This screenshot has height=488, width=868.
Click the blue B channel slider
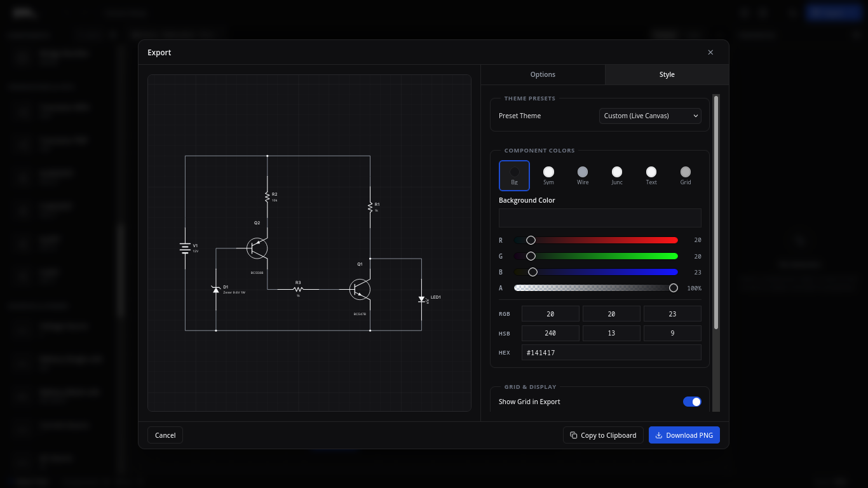point(596,272)
